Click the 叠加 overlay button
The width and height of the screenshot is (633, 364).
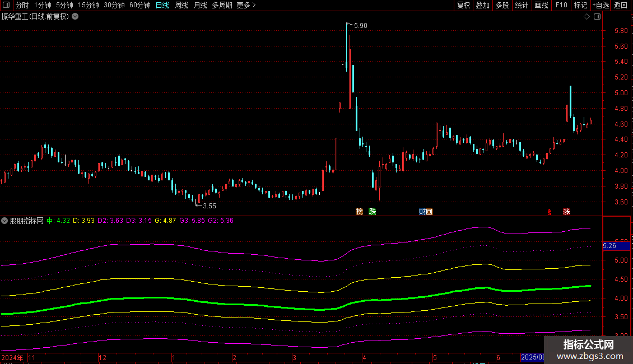tap(483, 5)
